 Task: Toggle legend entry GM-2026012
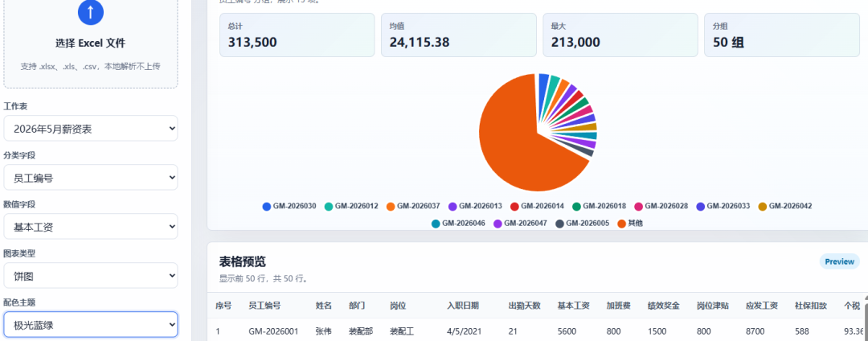click(351, 206)
